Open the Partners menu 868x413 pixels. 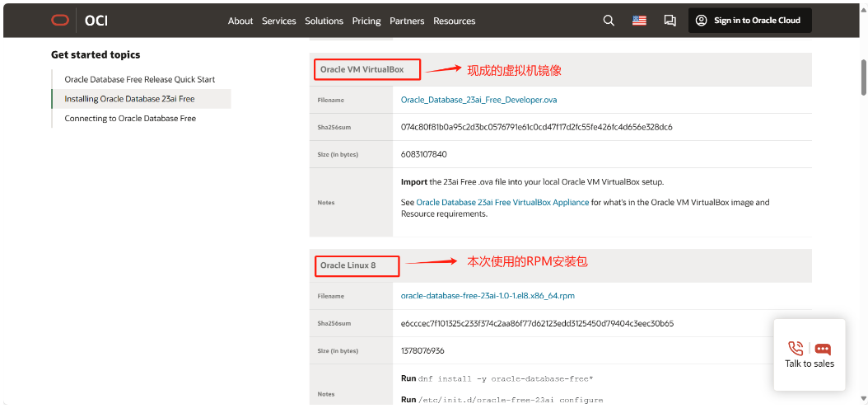coord(407,21)
